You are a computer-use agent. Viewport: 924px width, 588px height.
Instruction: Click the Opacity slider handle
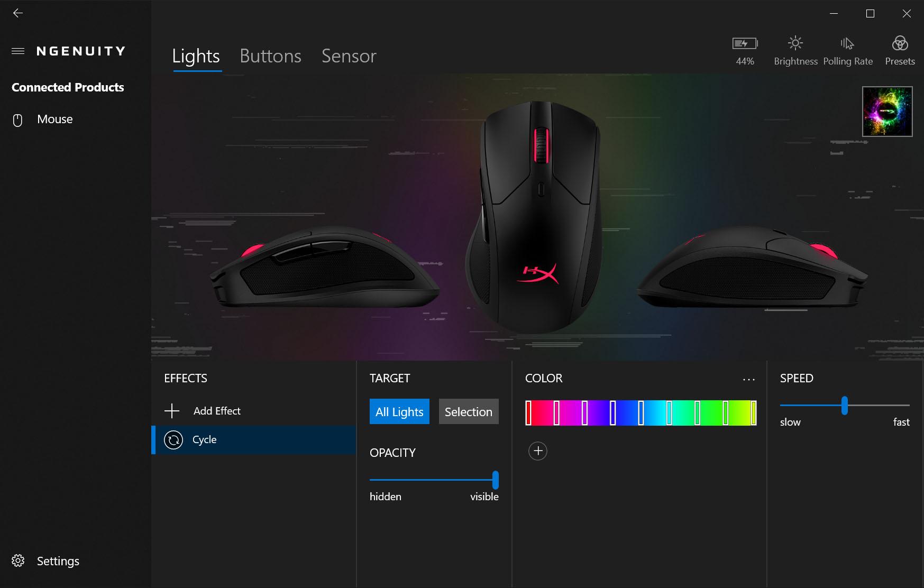496,480
